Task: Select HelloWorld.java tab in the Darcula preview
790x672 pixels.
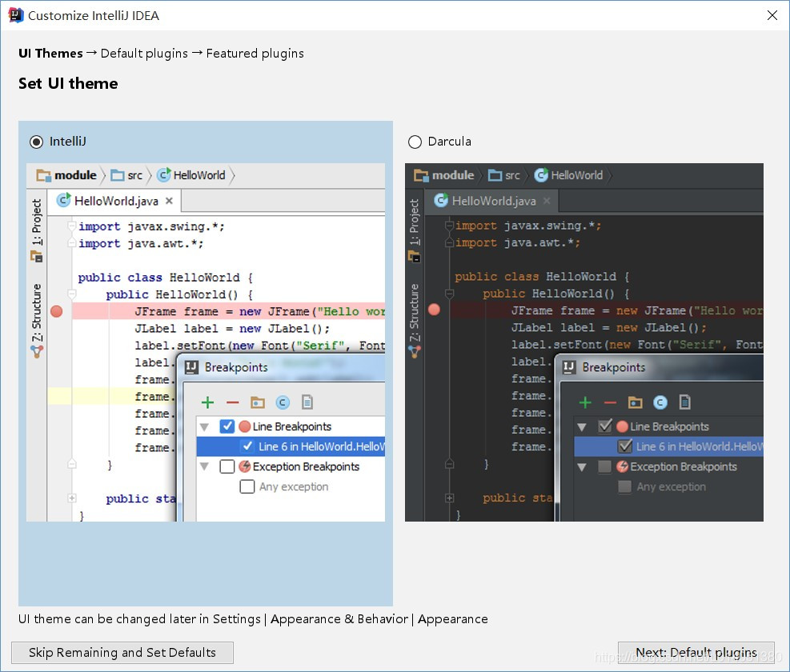Action: point(491,201)
